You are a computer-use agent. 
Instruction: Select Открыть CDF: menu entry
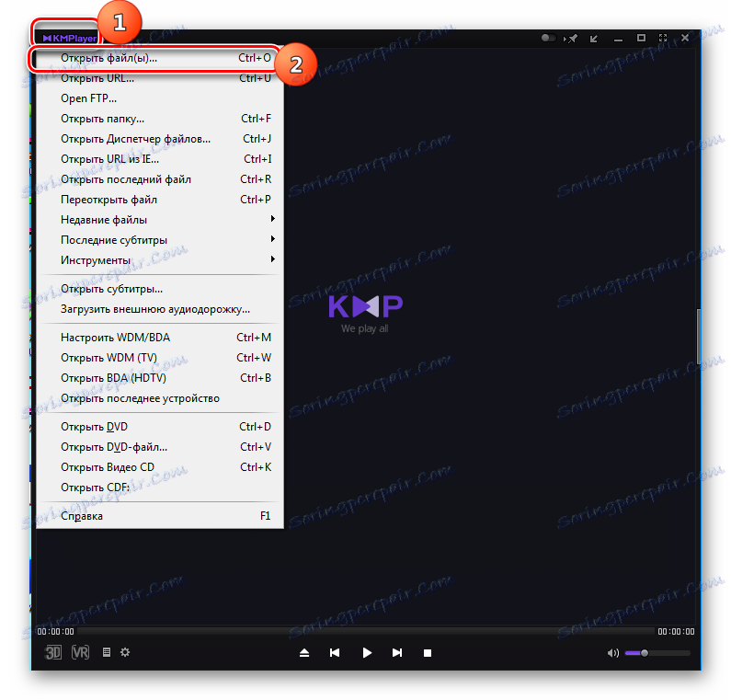pyautogui.click(x=160, y=488)
